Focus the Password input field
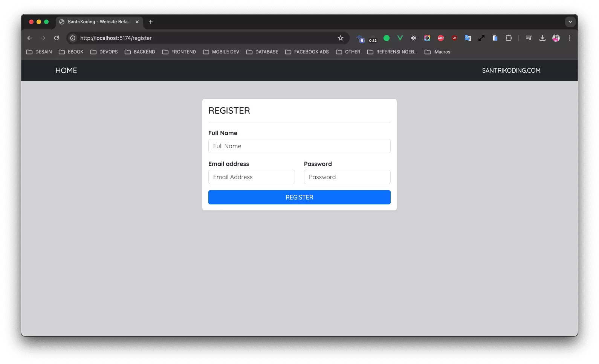 click(347, 177)
